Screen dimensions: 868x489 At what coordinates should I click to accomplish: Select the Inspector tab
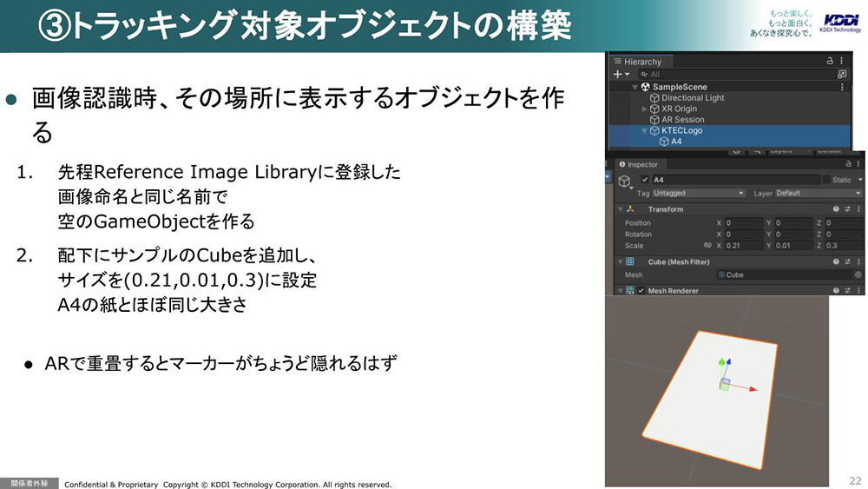tap(641, 164)
